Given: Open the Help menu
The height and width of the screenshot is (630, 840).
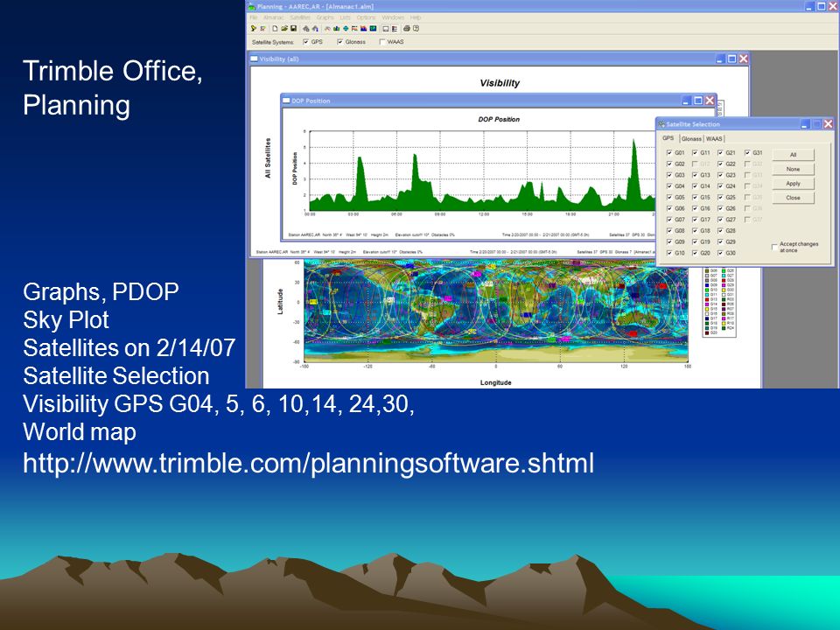Looking at the screenshot, I should (415, 17).
